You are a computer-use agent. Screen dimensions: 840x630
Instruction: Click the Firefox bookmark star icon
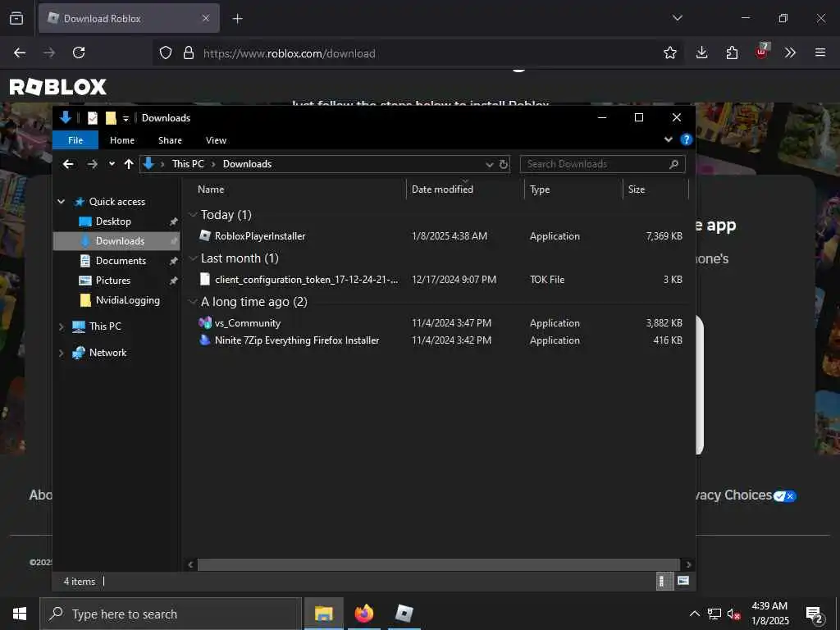[x=669, y=52]
